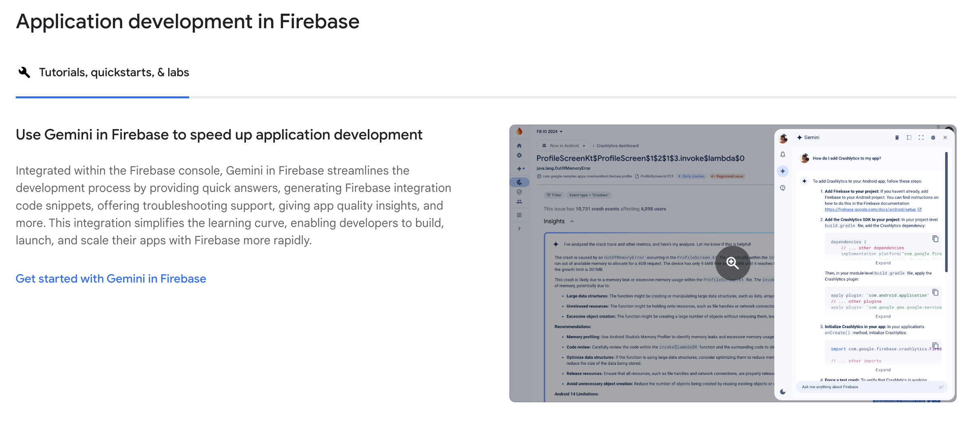Open Get started with Gemini in Firebase link

pyautogui.click(x=111, y=279)
